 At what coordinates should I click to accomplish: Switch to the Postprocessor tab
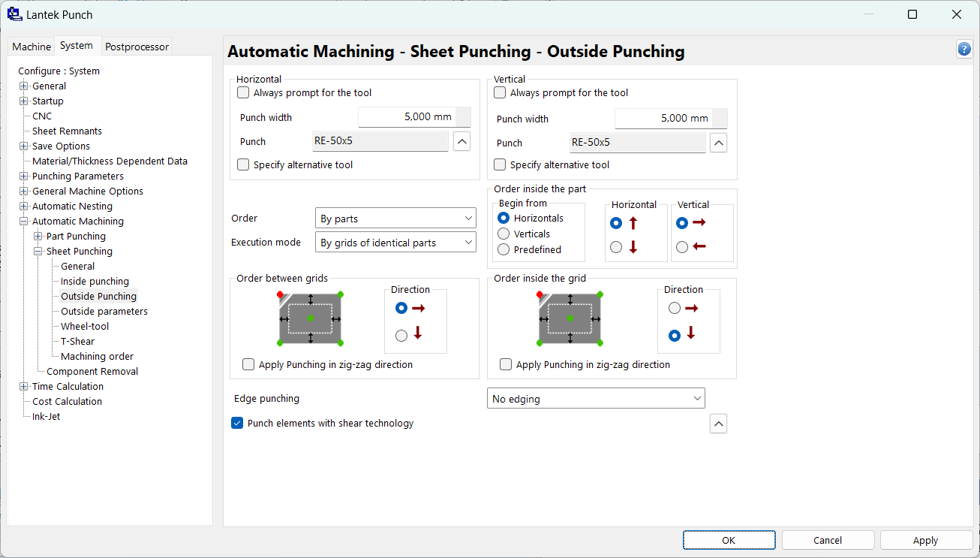click(137, 47)
